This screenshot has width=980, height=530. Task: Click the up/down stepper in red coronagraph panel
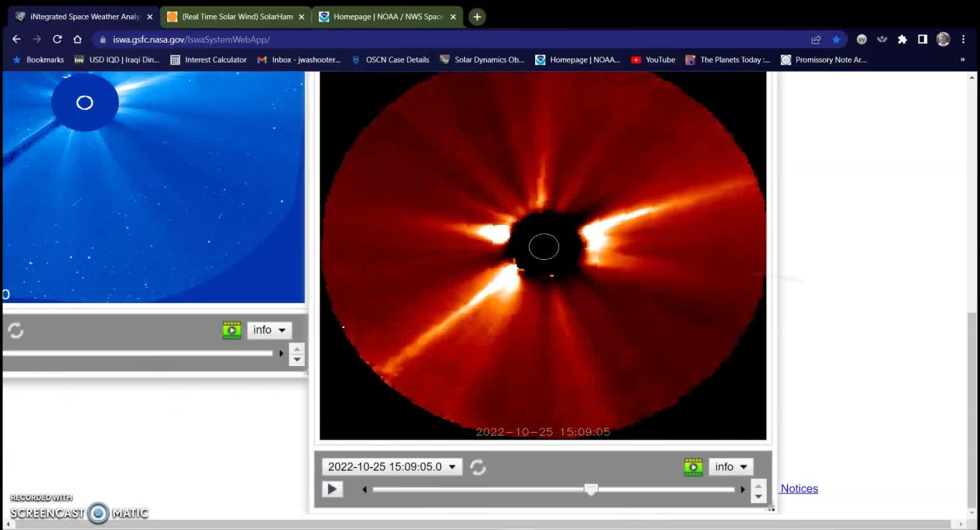(758, 491)
